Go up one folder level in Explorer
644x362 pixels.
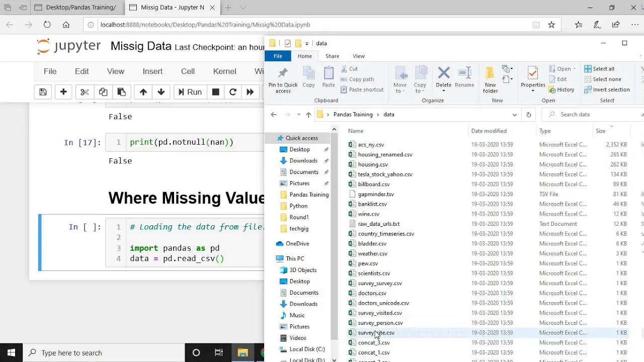coord(308,115)
